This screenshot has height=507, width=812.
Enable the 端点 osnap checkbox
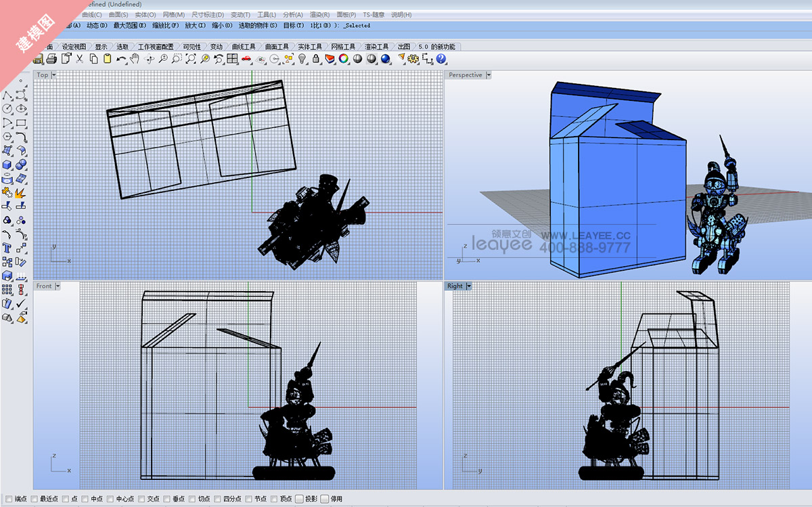[9, 499]
